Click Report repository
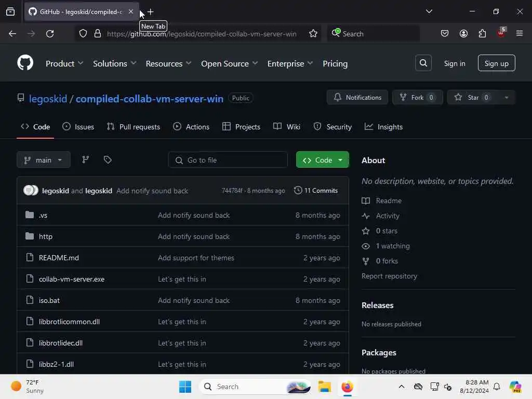This screenshot has width=532, height=399. coord(389,276)
